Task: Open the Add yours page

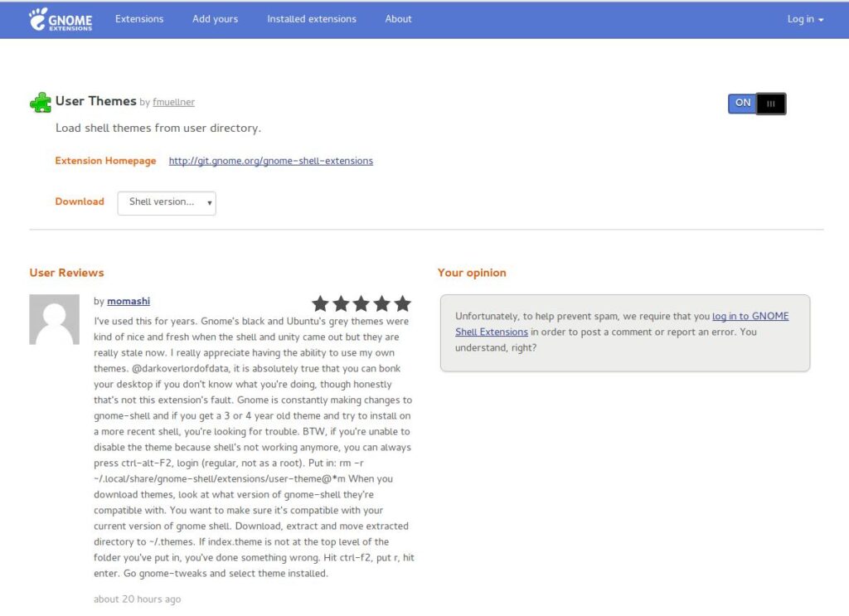Action: (215, 19)
